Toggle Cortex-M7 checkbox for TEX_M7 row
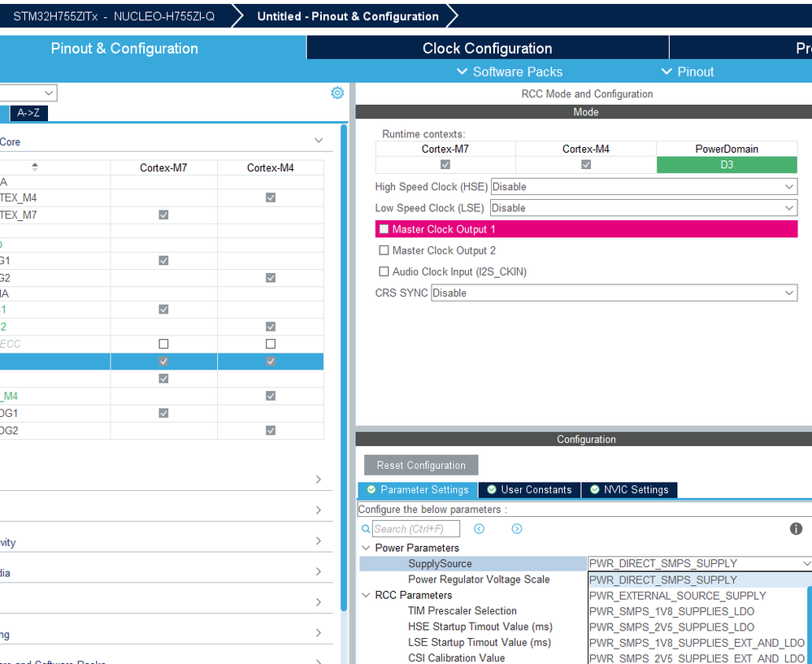The height and width of the screenshot is (664, 812). tap(163, 215)
